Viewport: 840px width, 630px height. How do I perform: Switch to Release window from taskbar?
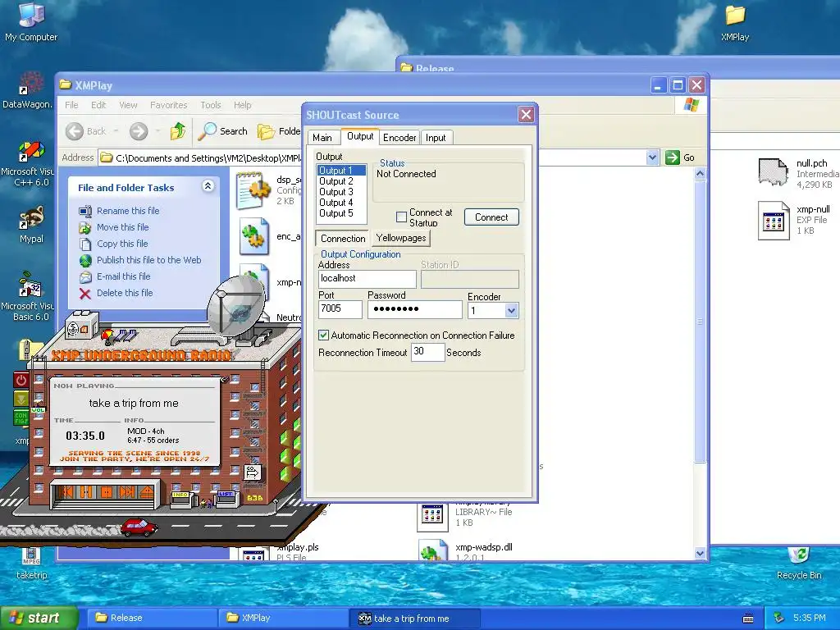152,619
